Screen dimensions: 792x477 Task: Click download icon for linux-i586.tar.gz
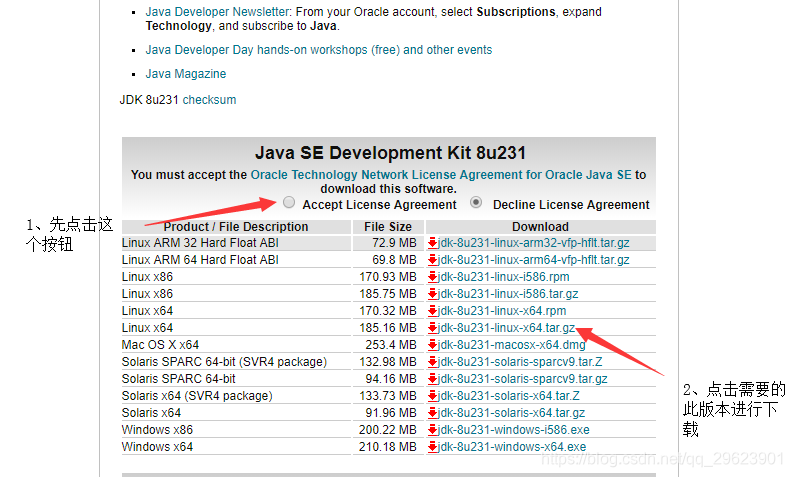point(432,294)
